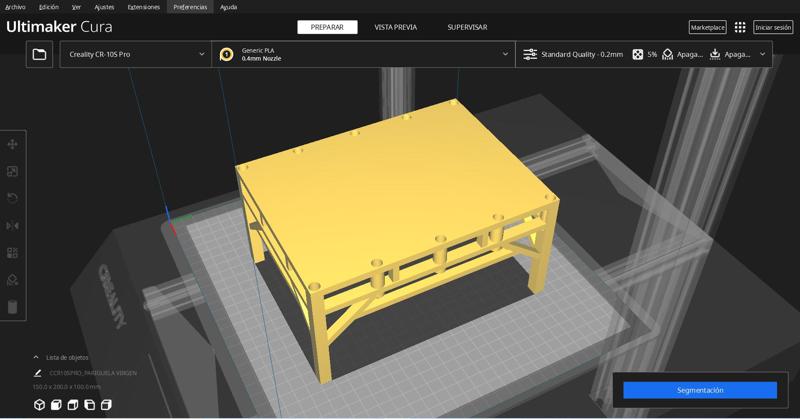Switch to top view cube icon

[73, 405]
